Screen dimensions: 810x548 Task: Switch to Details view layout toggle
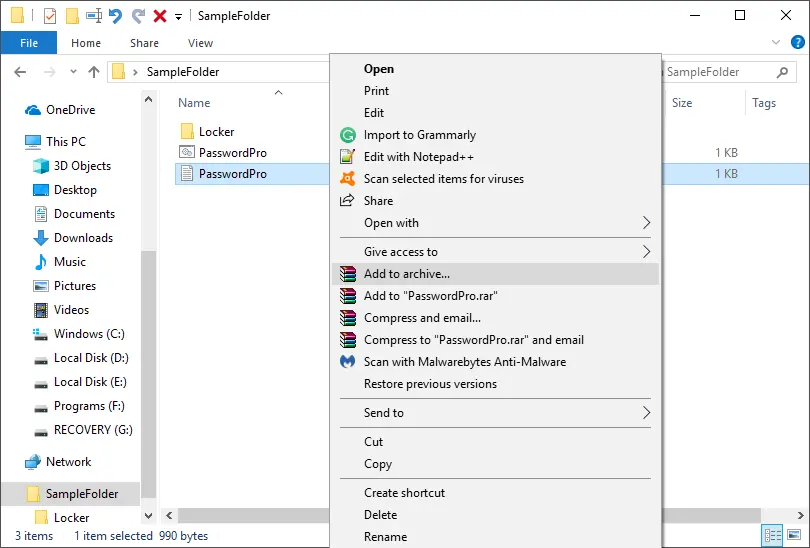click(x=771, y=535)
